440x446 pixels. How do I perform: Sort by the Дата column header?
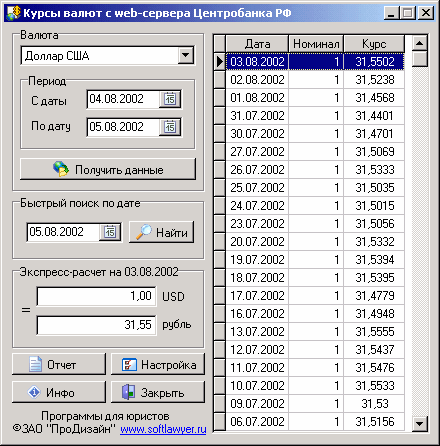coord(257,44)
